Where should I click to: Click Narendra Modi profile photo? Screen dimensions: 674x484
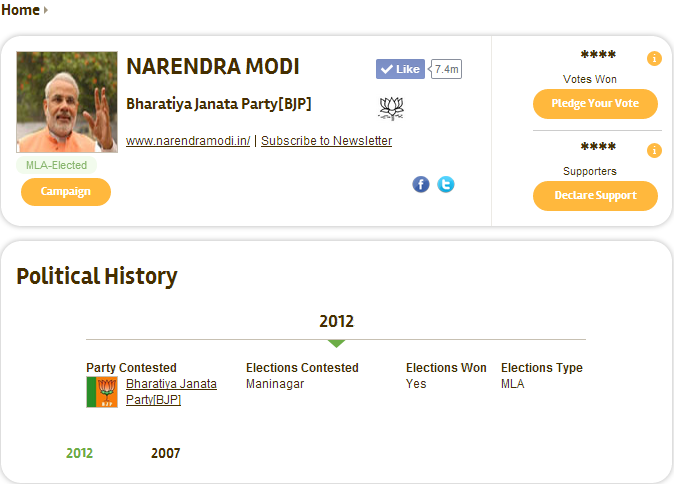pos(67,102)
